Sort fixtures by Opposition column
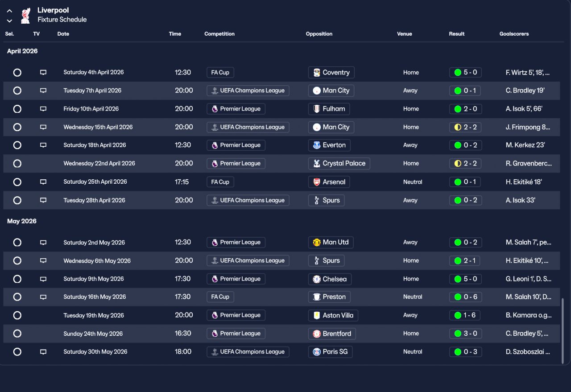The height and width of the screenshot is (392, 571). 319,34
